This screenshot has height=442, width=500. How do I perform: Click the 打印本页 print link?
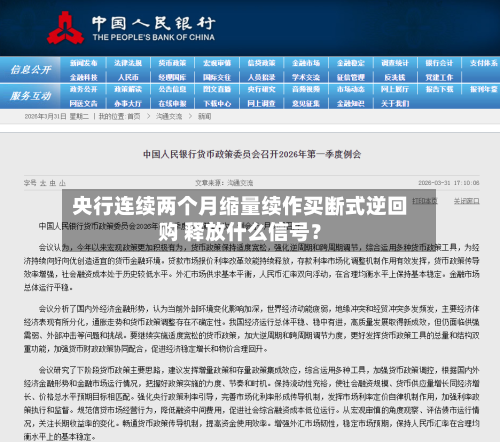425,201
